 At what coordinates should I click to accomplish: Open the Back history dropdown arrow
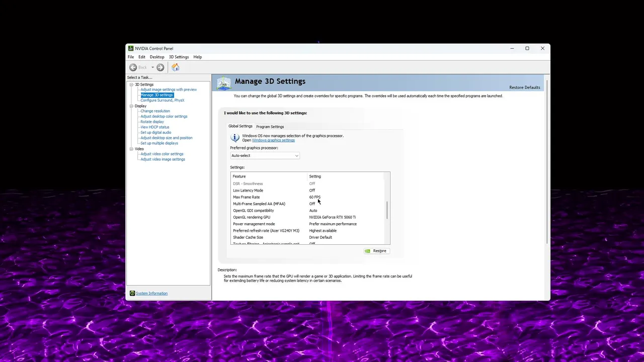(x=152, y=67)
